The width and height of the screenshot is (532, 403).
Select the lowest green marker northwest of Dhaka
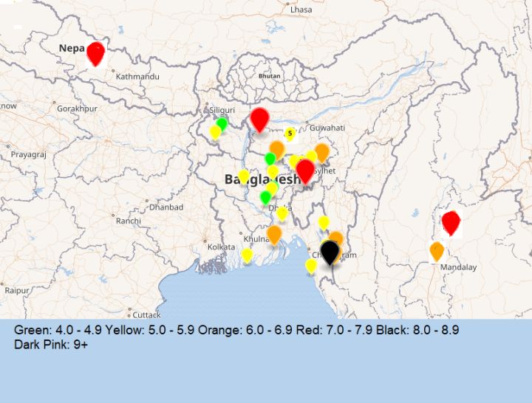tap(265, 198)
